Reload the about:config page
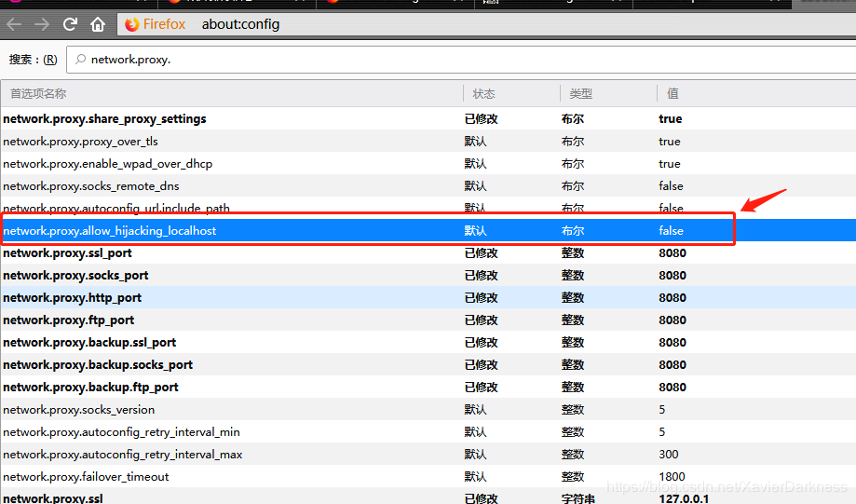 coord(70,24)
